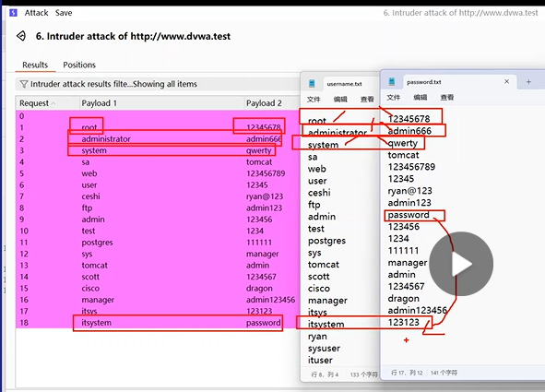Click the Burp Suite logo icon
Image resolution: width=545 pixels, height=392 pixels.
[x=13, y=13]
